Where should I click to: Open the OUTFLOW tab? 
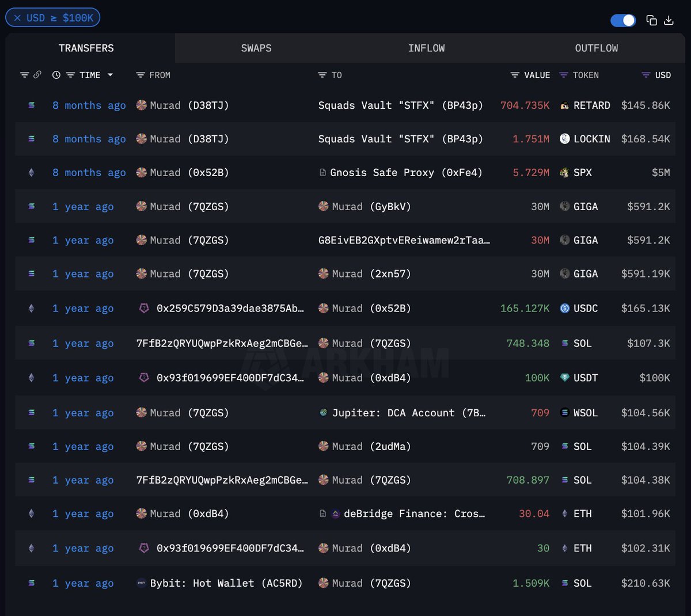[597, 48]
